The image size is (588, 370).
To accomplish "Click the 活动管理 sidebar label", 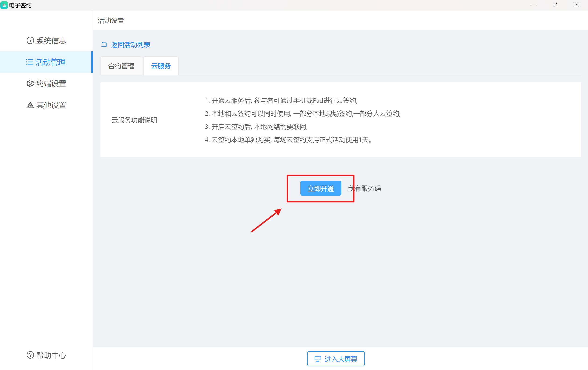I will (x=51, y=62).
